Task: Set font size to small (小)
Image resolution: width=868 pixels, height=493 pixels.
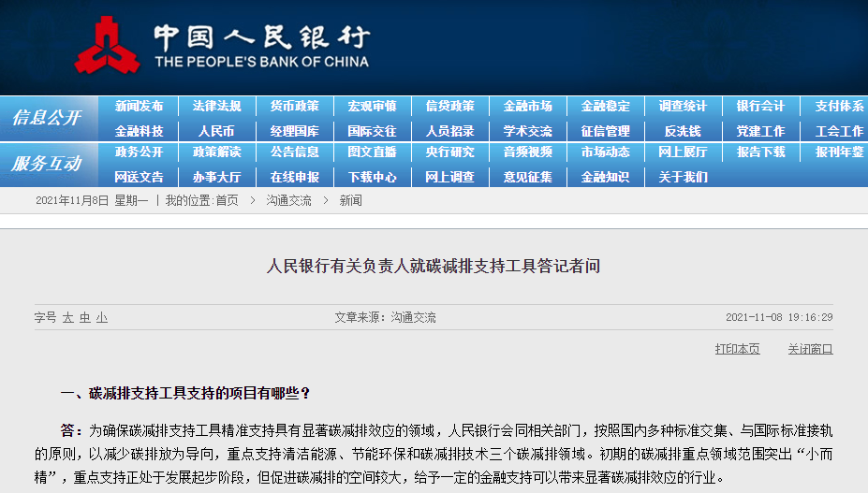Action: (x=101, y=318)
